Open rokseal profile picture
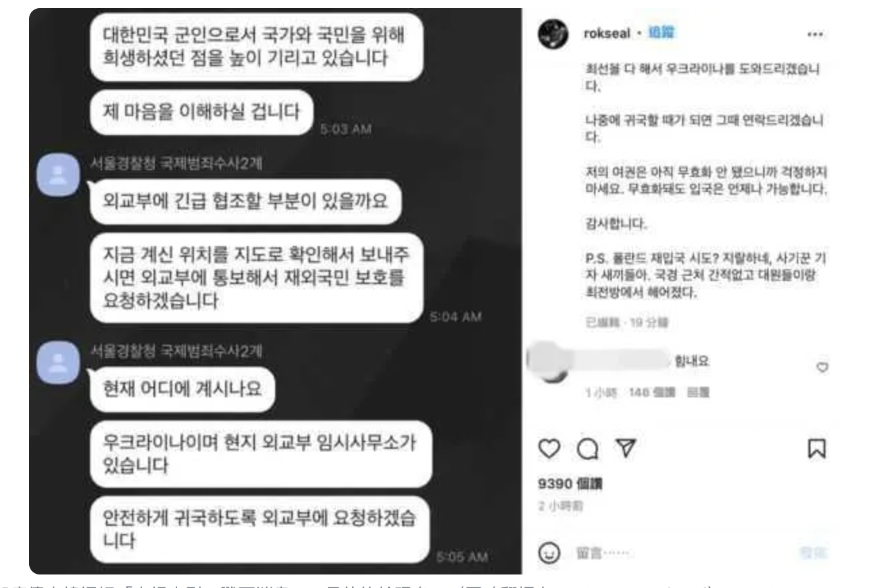The width and height of the screenshot is (895, 588). (x=553, y=34)
